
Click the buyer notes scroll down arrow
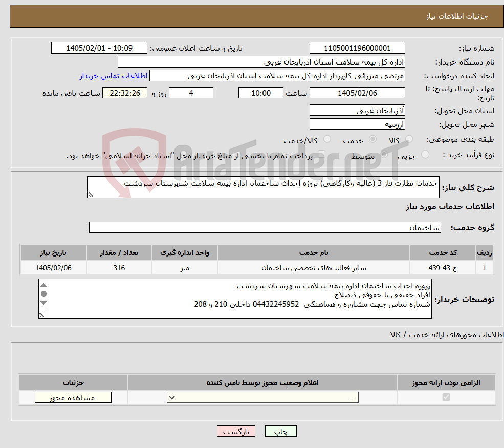(x=44, y=303)
